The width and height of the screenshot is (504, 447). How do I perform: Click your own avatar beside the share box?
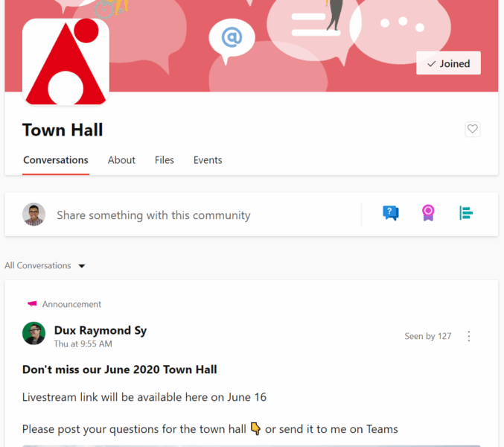tap(34, 215)
